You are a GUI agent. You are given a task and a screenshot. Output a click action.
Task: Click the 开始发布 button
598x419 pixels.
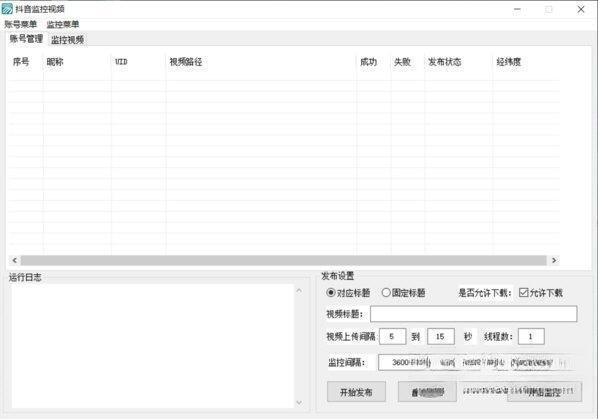point(356,392)
